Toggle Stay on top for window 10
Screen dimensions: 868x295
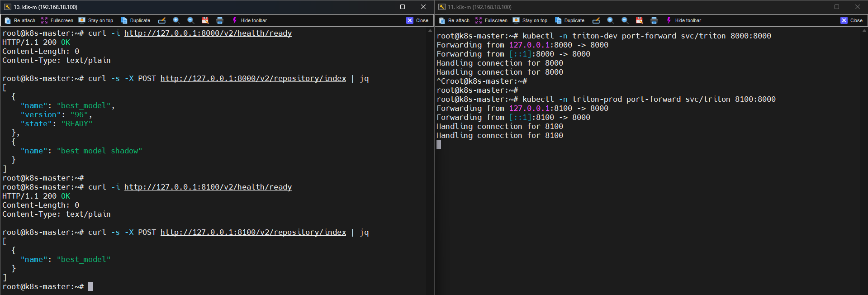tap(96, 20)
